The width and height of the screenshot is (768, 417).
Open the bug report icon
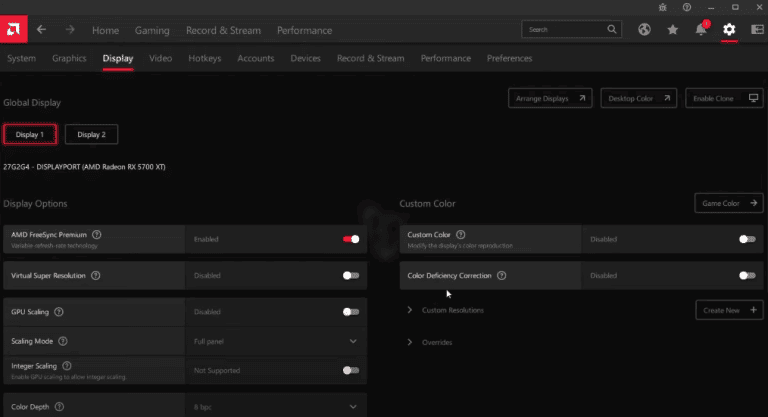click(661, 7)
